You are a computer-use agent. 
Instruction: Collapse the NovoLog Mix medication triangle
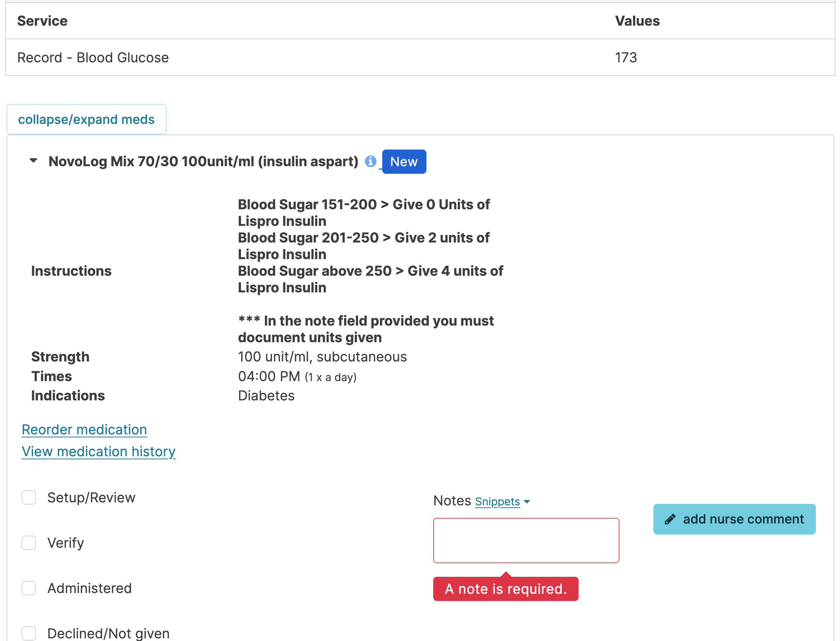pos(34,161)
